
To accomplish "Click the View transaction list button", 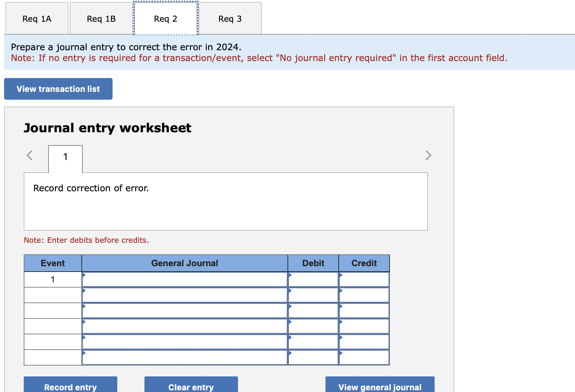I will [x=58, y=89].
